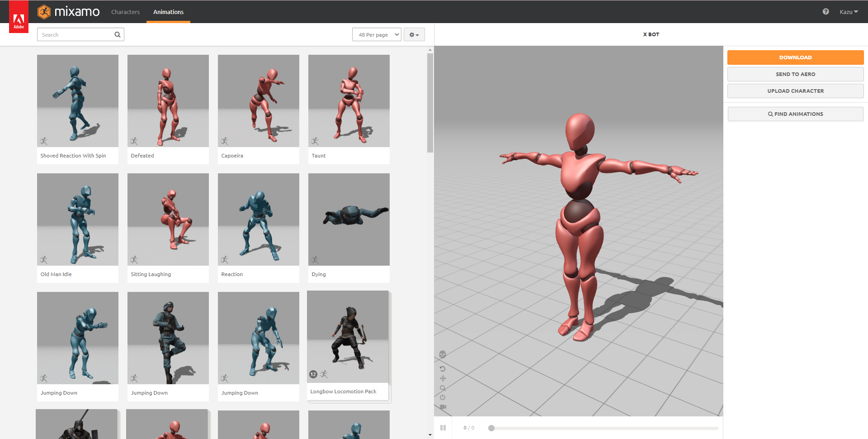Click the "Capoeira" label text

[232, 156]
